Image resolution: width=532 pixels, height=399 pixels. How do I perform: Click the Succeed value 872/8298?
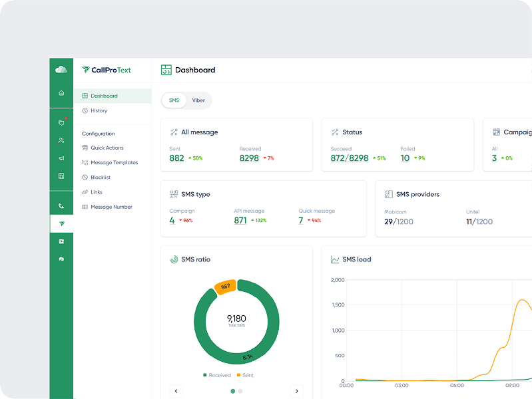coord(350,158)
